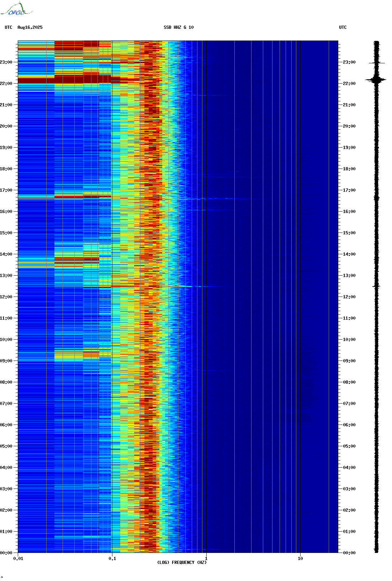Click the 00:00 label on the left time axis
Image resolution: width=392 pixels, height=581 pixels.
pyautogui.click(x=6, y=553)
